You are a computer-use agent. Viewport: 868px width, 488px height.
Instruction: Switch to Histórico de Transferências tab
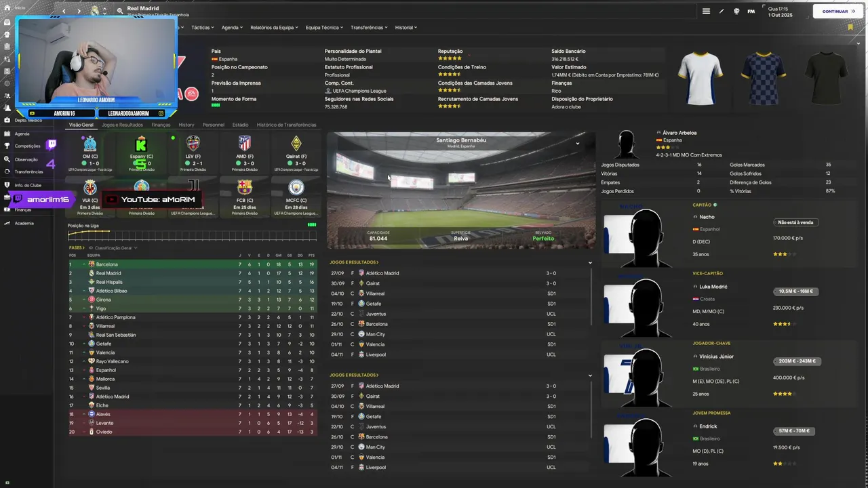tap(286, 125)
